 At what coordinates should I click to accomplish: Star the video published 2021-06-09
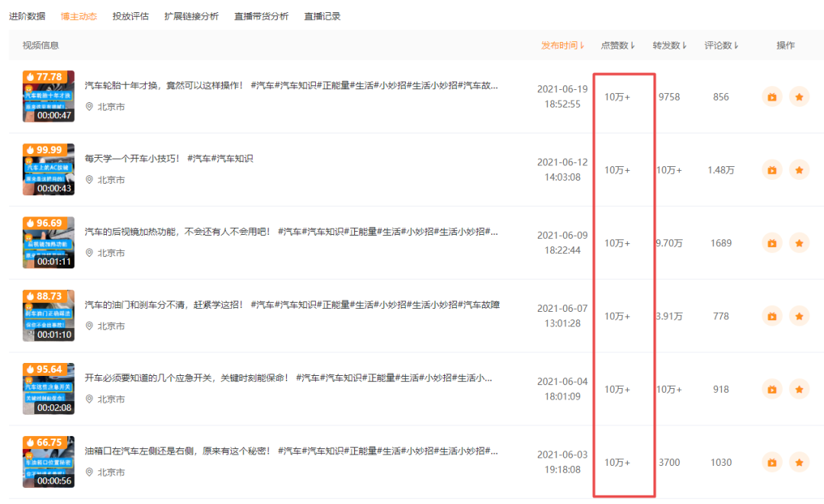[x=800, y=243]
